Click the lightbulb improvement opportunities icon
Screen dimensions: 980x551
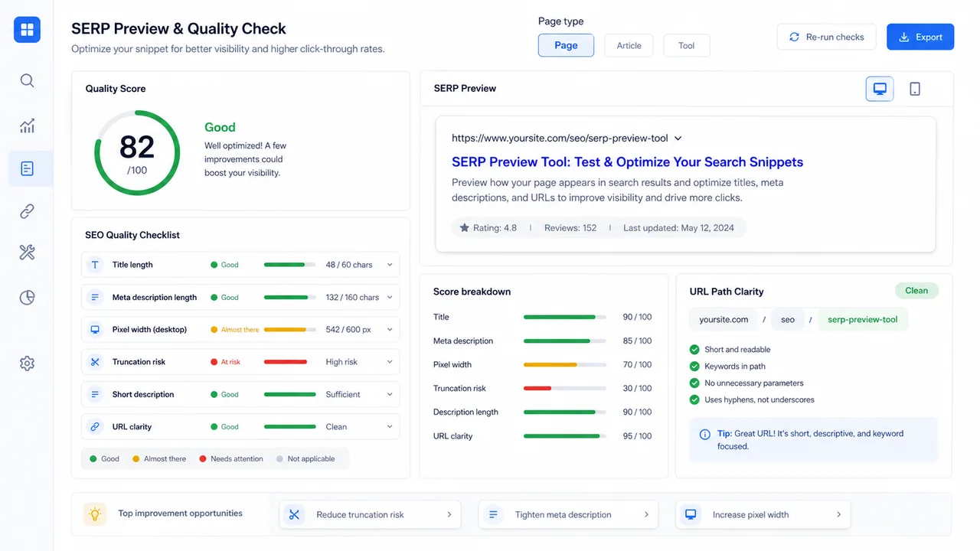tap(95, 514)
